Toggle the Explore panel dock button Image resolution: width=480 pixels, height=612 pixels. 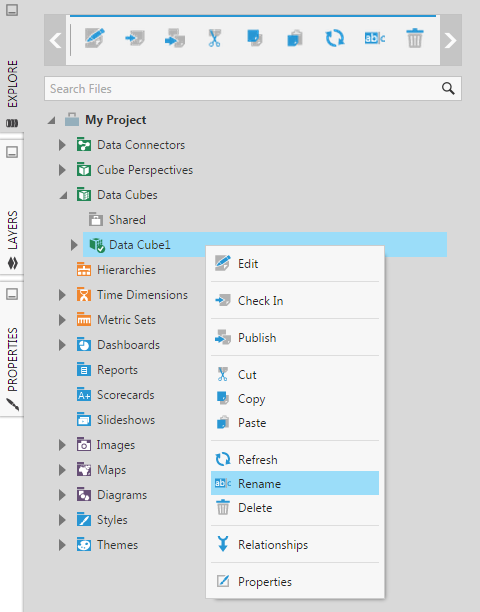coord(12,10)
